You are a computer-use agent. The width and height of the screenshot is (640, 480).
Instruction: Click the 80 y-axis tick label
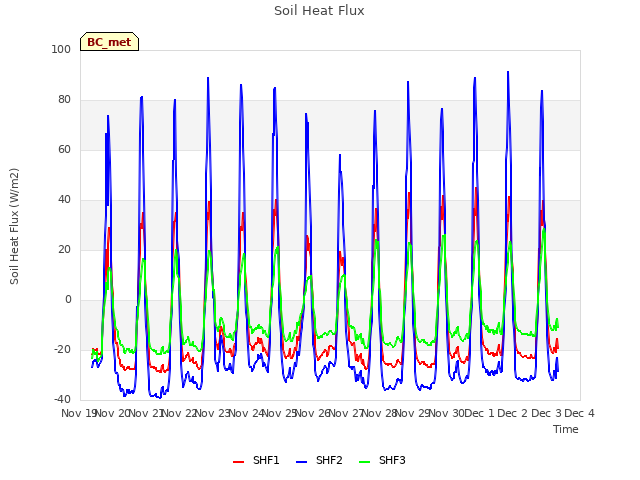(64, 100)
